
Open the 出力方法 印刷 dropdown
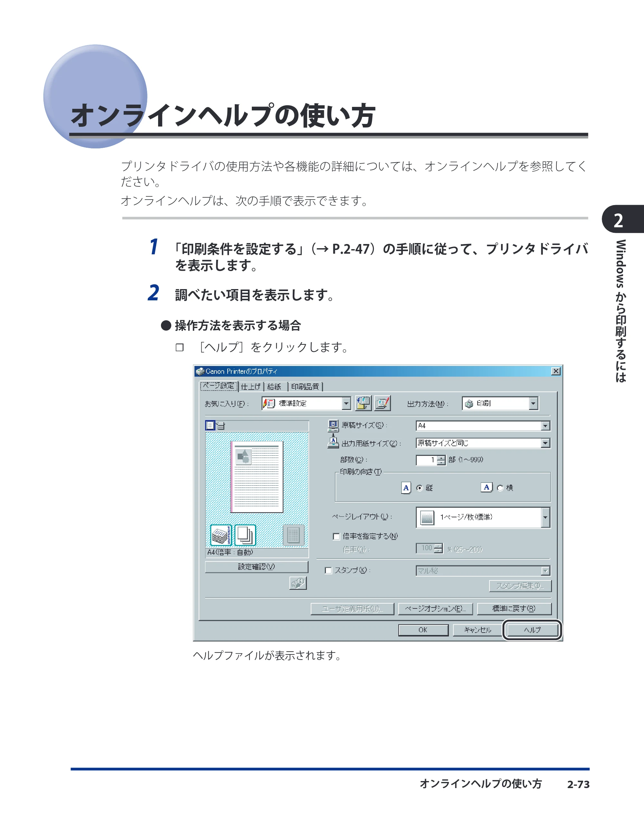point(500,403)
